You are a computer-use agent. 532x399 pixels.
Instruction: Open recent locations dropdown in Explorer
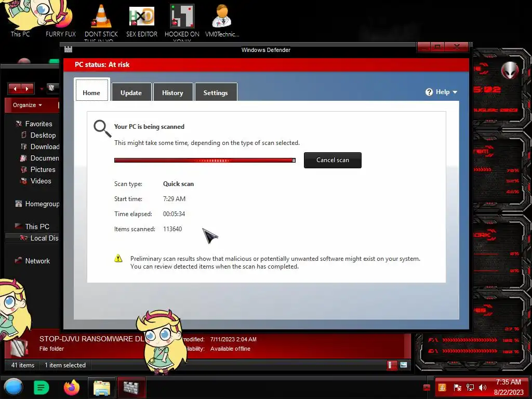click(42, 89)
